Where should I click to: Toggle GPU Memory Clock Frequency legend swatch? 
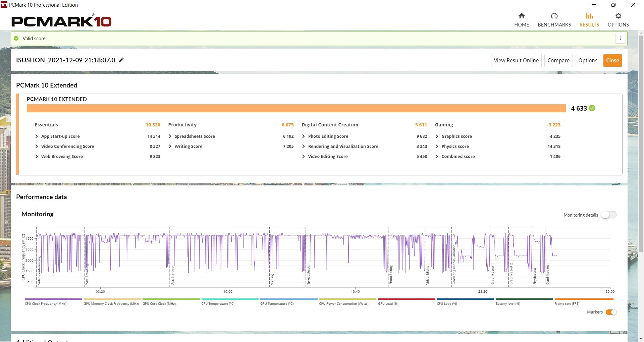point(112,299)
